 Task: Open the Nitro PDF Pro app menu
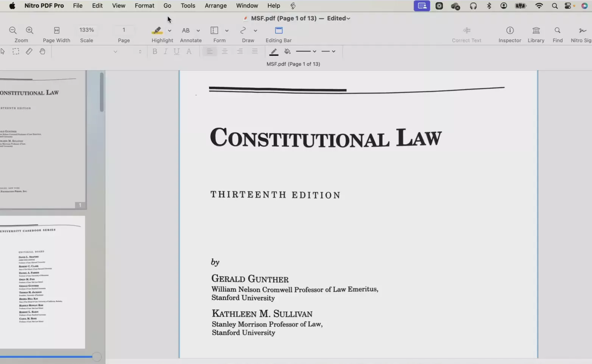[44, 6]
